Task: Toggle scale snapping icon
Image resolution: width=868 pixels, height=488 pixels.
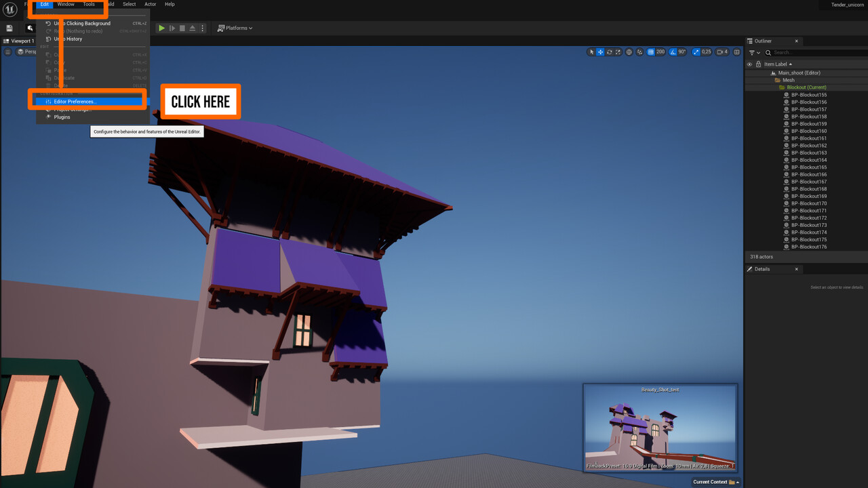Action: click(696, 52)
